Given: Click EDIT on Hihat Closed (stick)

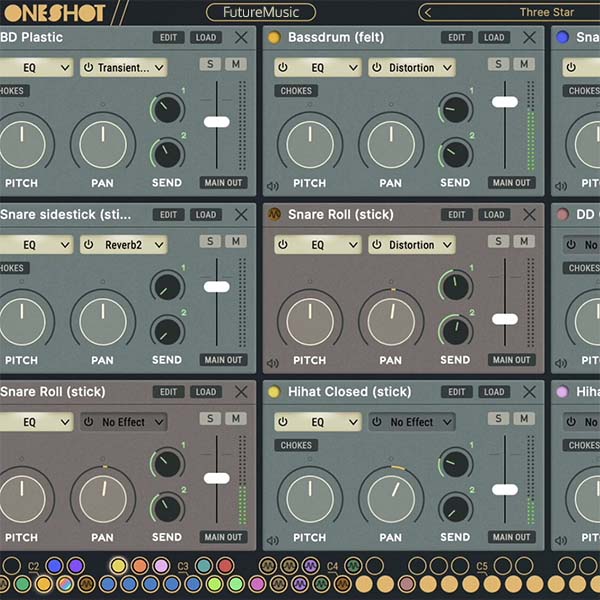Looking at the screenshot, I should [457, 392].
